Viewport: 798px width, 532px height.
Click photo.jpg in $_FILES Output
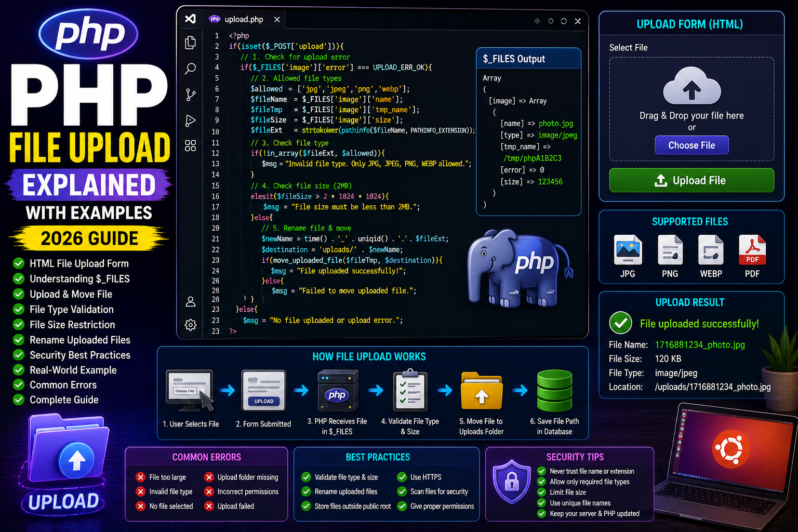(x=556, y=124)
